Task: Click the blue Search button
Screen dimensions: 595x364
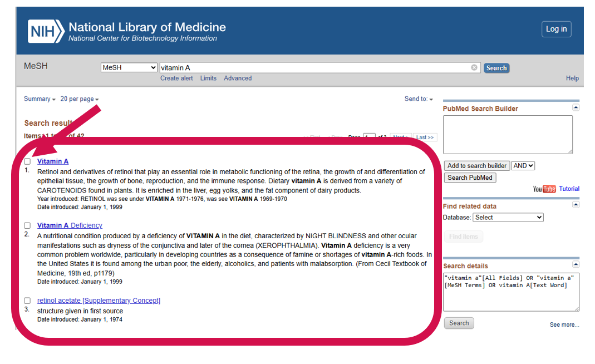Action: click(x=496, y=68)
